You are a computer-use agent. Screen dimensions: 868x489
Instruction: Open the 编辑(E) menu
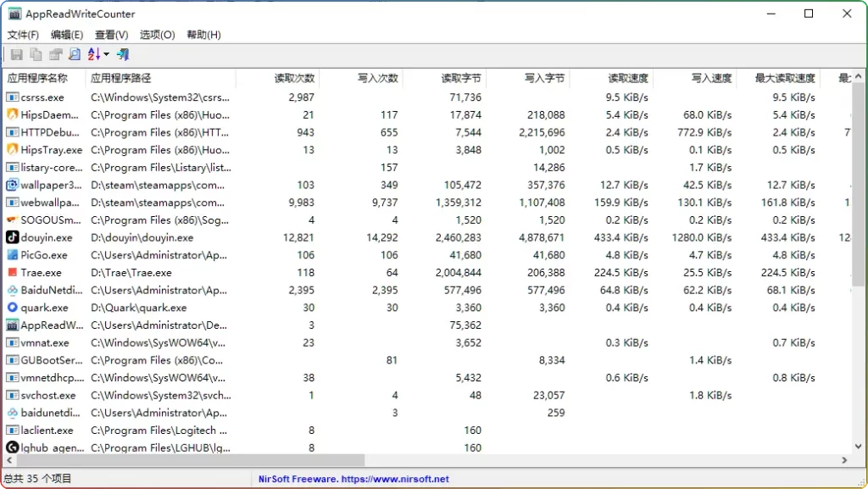point(67,35)
